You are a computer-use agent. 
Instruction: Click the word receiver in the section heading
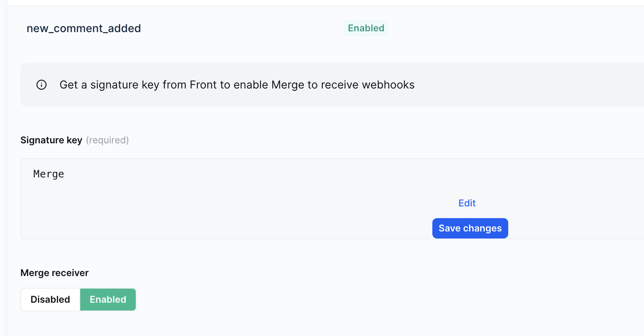pyautogui.click(x=70, y=273)
